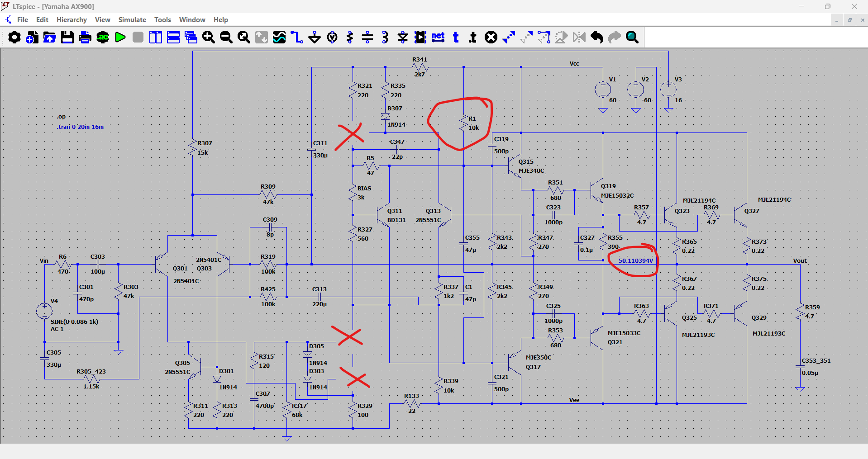Restore the inner document window
The image size is (868, 459).
[849, 20]
